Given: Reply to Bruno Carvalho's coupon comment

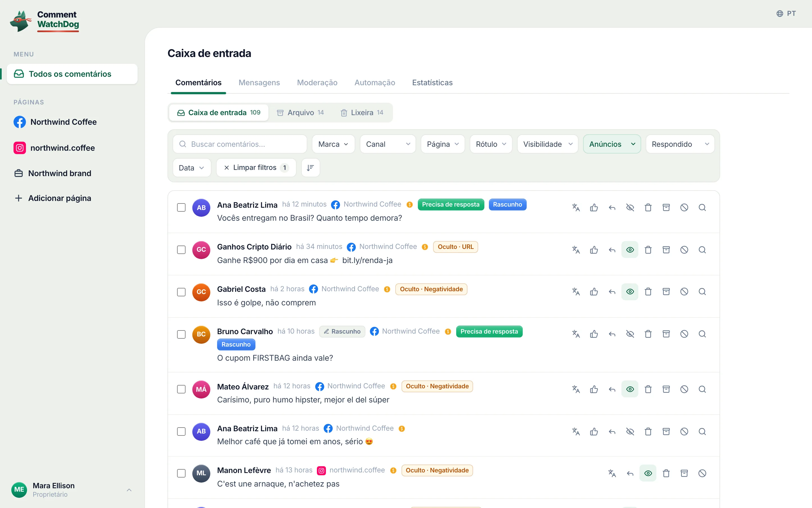Looking at the screenshot, I should [x=612, y=334].
